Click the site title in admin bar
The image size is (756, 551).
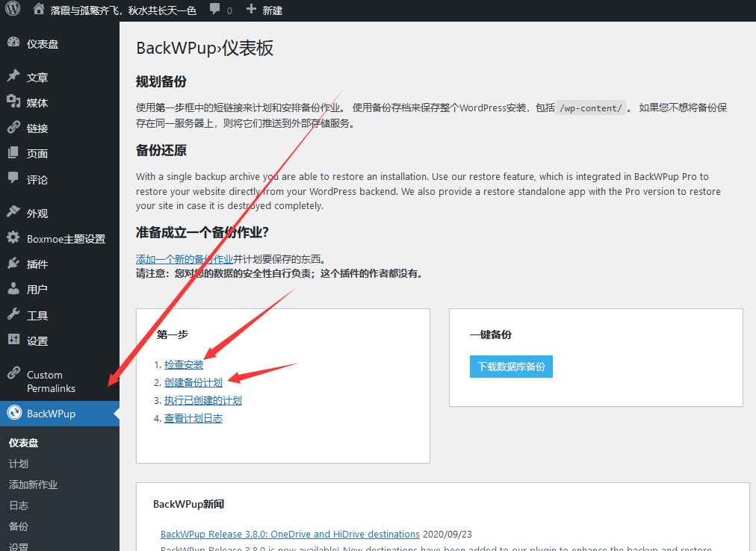coord(123,10)
